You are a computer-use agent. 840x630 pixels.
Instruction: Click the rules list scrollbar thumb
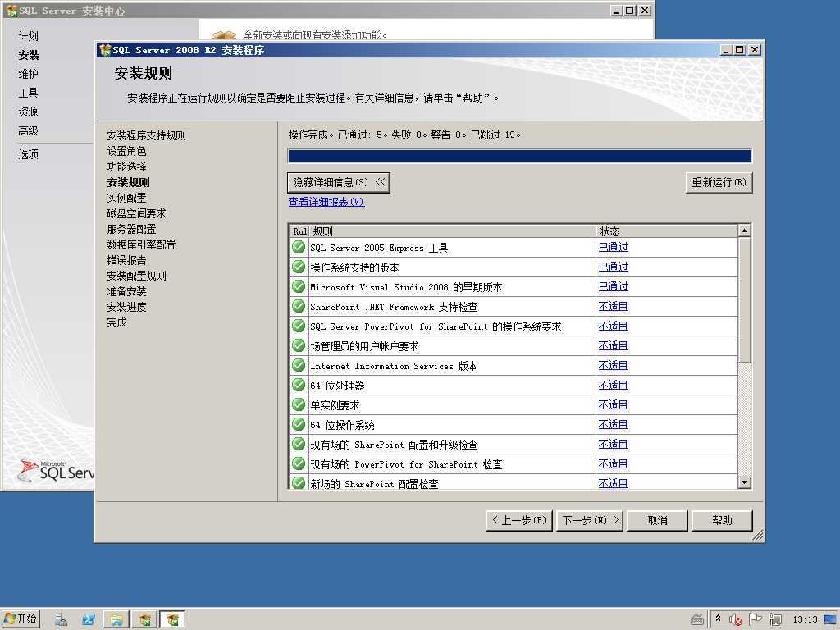pyautogui.click(x=744, y=300)
